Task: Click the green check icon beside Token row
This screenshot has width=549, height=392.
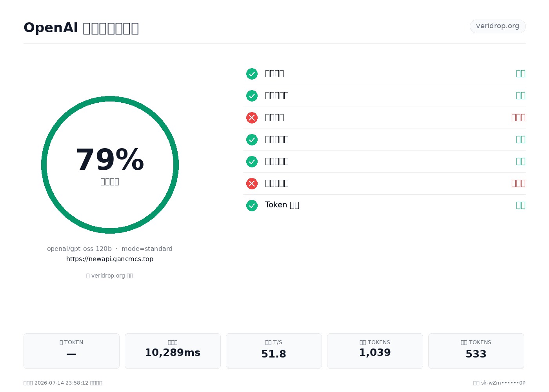Action: [252, 205]
